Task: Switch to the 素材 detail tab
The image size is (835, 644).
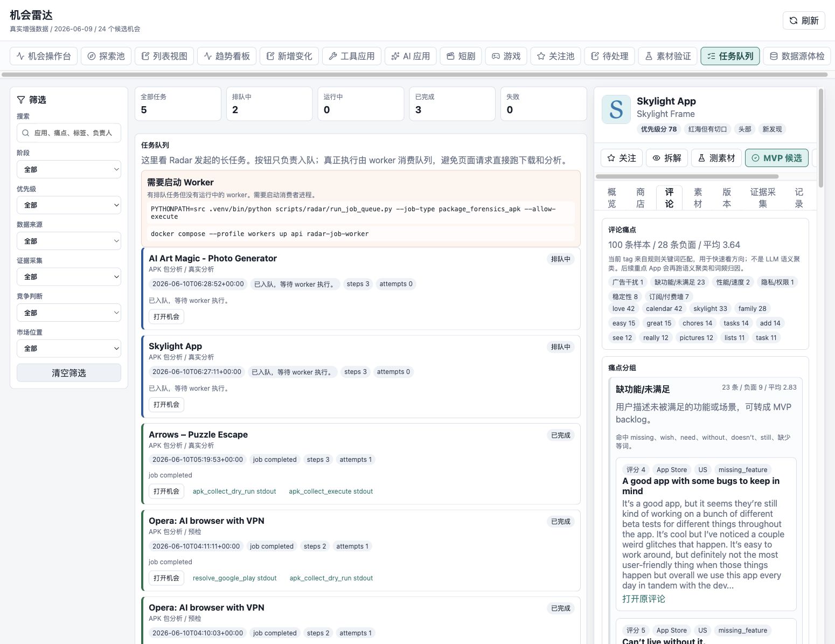Action: 698,198
